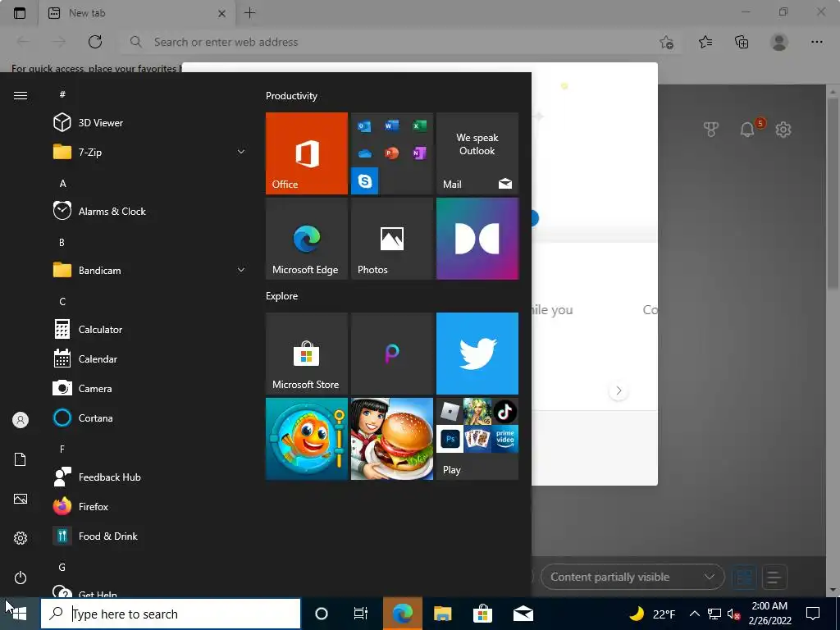Click the taskbar search box
The height and width of the screenshot is (630, 840).
tap(171, 614)
